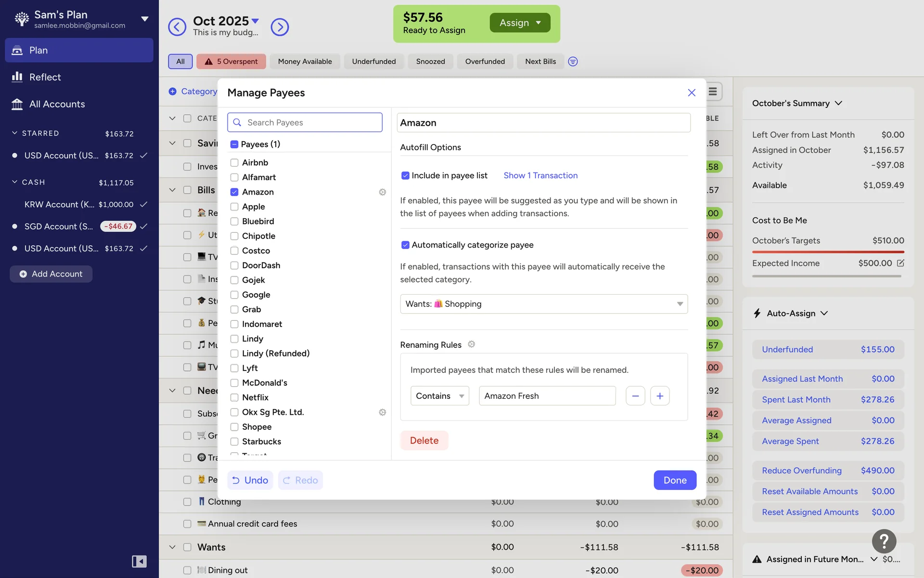Collapse sidebar with bottom-left panel icon
This screenshot has width=924, height=578.
point(139,561)
